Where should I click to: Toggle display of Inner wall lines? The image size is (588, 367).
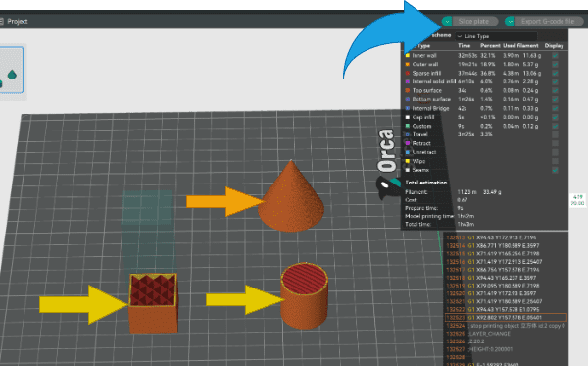point(555,56)
